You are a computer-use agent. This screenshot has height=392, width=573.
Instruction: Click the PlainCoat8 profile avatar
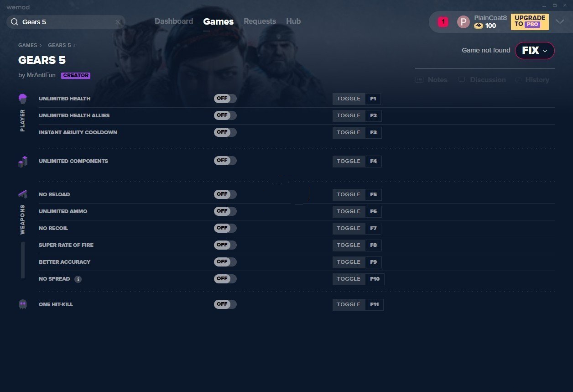tap(463, 22)
